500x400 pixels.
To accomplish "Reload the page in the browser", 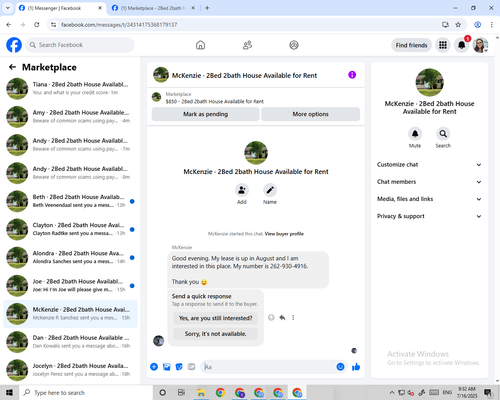I will [x=37, y=25].
